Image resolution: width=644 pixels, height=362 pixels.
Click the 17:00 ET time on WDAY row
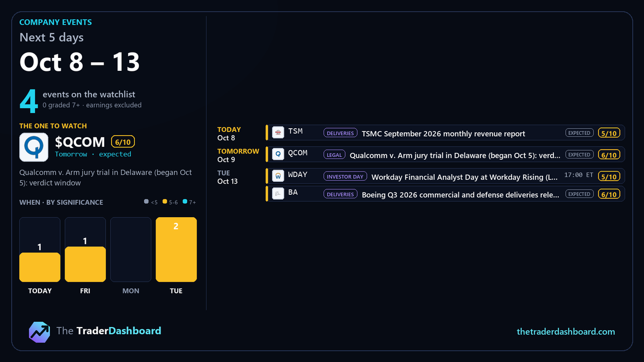(x=579, y=175)
